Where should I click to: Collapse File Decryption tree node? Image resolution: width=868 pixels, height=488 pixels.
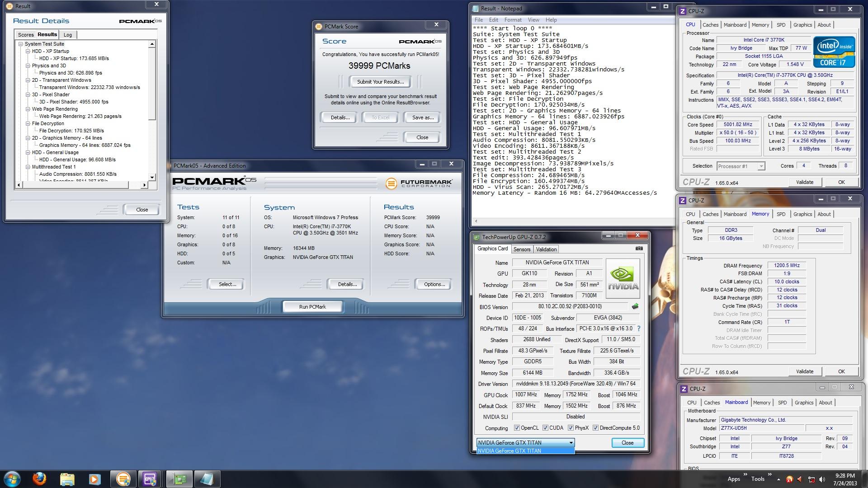28,123
